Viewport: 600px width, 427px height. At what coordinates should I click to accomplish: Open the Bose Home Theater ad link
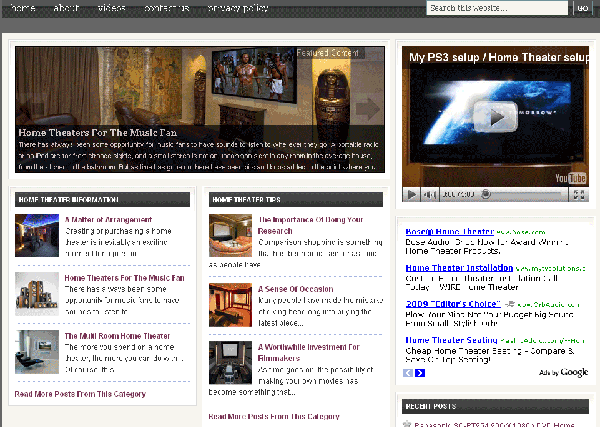tap(450, 231)
